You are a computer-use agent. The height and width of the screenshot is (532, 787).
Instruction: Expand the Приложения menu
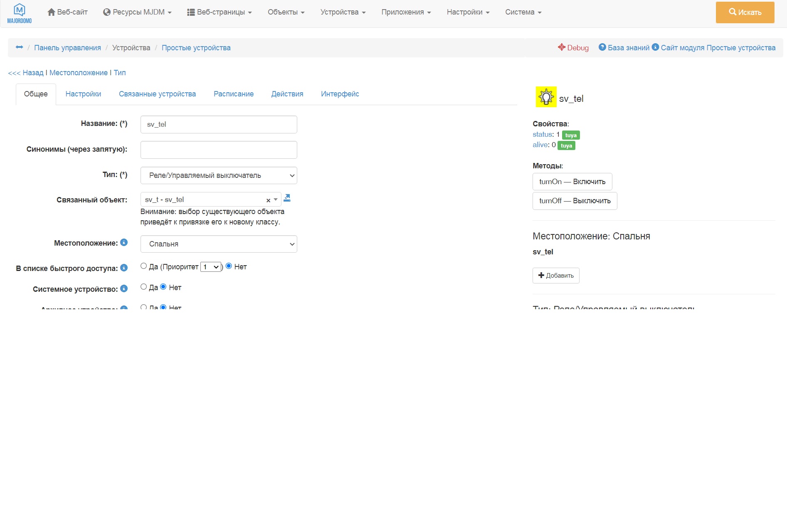[x=406, y=12]
